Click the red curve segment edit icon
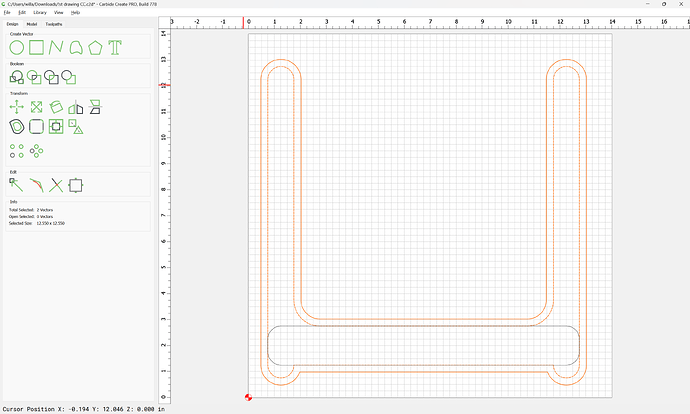 click(x=37, y=185)
